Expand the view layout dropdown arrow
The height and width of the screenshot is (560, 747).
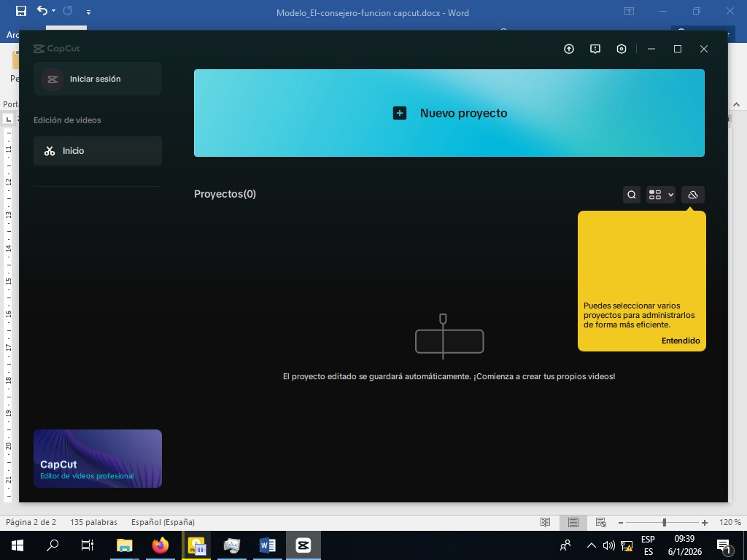tap(670, 195)
